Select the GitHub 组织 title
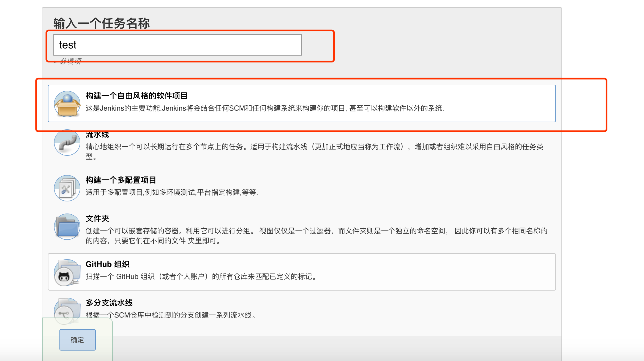 click(108, 264)
